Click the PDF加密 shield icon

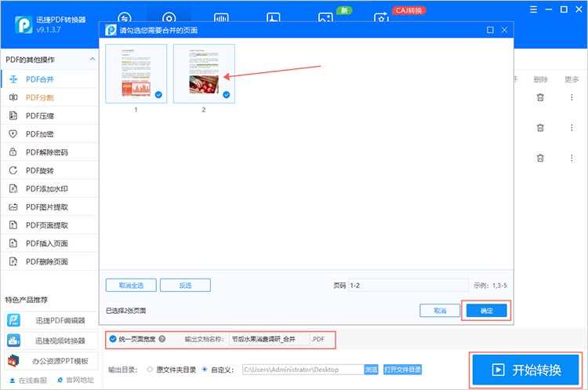click(x=13, y=133)
